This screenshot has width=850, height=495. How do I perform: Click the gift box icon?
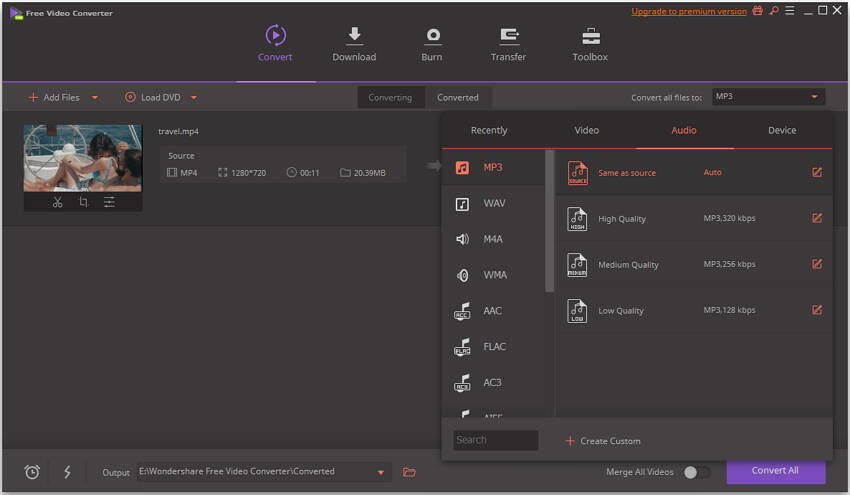(x=757, y=10)
